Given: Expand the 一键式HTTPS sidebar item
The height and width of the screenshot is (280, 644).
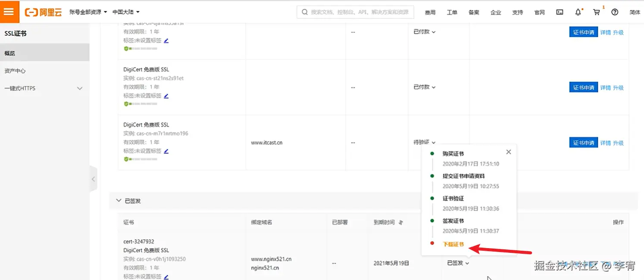Looking at the screenshot, I should [44, 88].
